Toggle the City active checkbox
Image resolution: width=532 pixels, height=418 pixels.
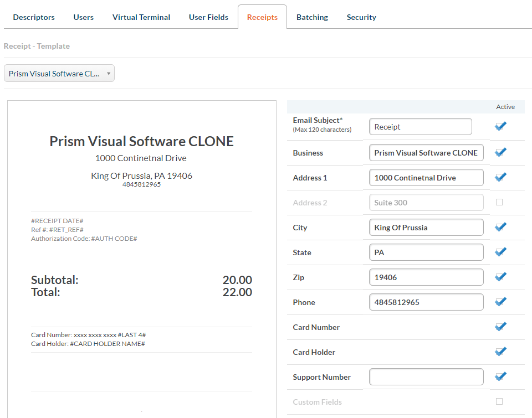pyautogui.click(x=500, y=227)
